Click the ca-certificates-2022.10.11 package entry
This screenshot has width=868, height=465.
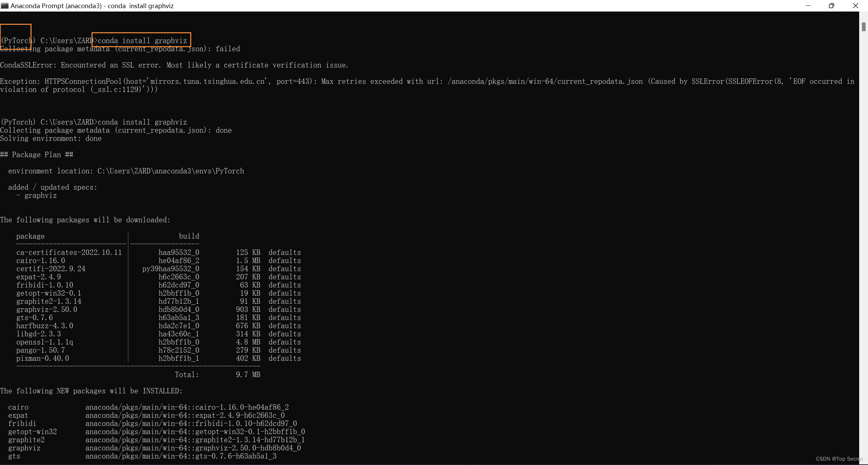(x=69, y=252)
